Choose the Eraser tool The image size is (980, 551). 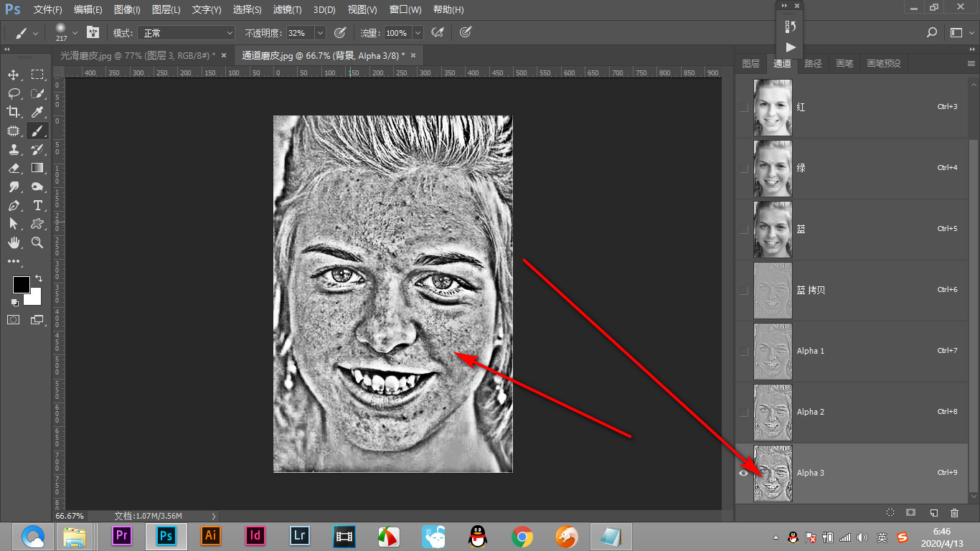pyautogui.click(x=14, y=168)
